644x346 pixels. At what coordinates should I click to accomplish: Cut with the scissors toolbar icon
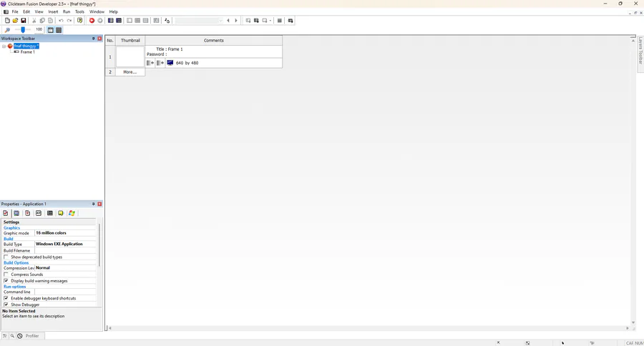tap(34, 21)
